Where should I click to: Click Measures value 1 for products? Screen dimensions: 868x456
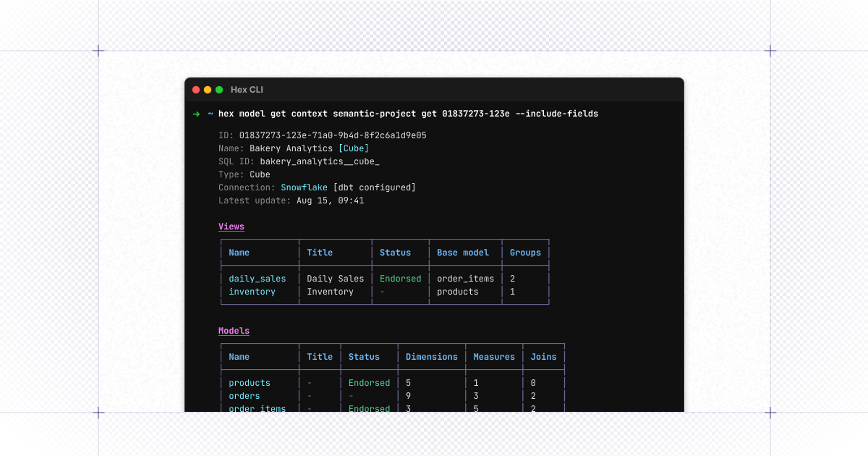click(x=476, y=383)
